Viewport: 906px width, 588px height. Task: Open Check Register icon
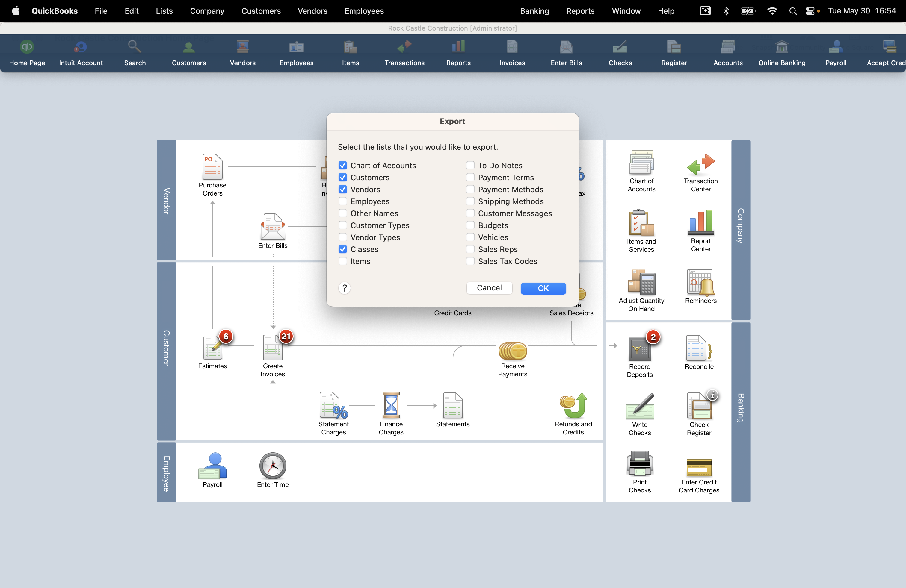[x=699, y=405]
